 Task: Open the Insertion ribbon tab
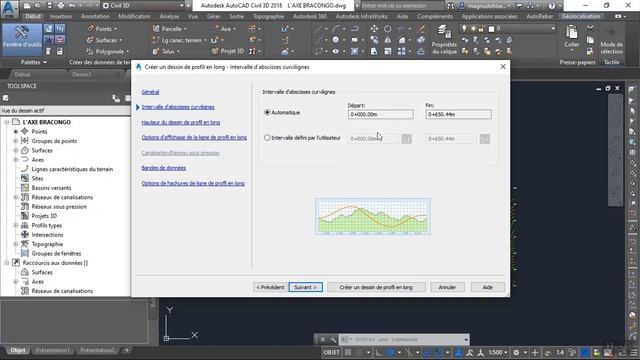coord(60,16)
